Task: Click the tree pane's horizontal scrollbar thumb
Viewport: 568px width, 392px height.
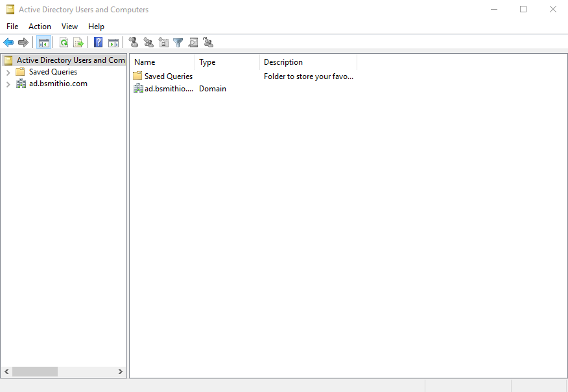Action: pyautogui.click(x=35, y=371)
